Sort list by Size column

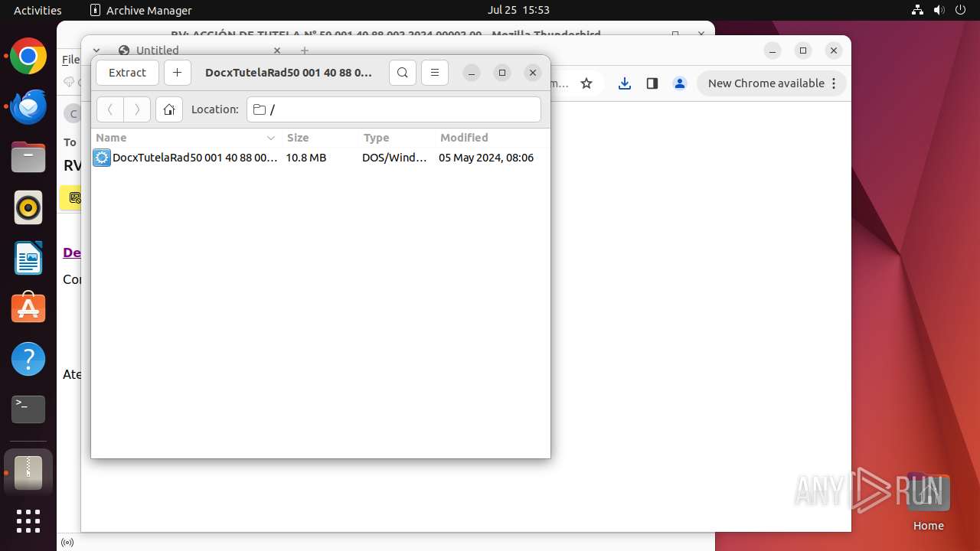pyautogui.click(x=320, y=138)
